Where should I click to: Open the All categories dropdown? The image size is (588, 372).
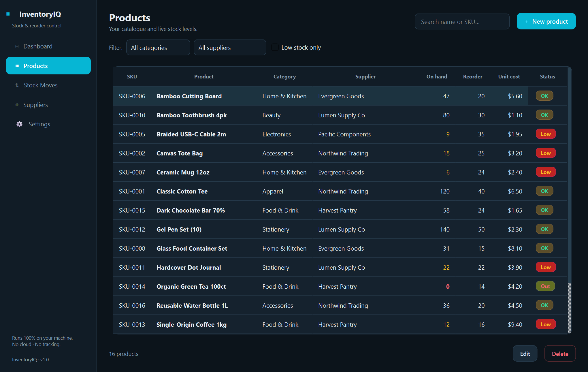coord(158,48)
